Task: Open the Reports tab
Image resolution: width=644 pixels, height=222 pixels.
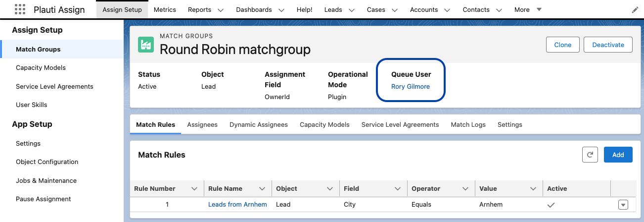Action: 200,9
